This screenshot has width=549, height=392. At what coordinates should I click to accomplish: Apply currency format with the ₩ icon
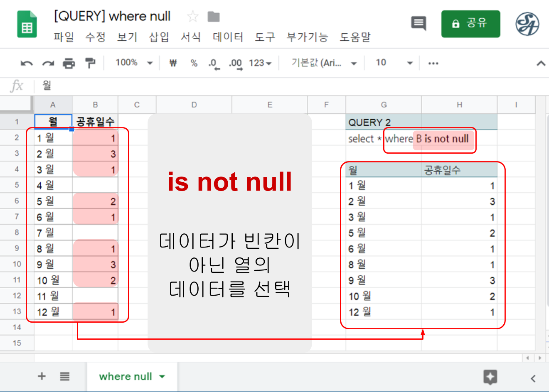click(173, 63)
